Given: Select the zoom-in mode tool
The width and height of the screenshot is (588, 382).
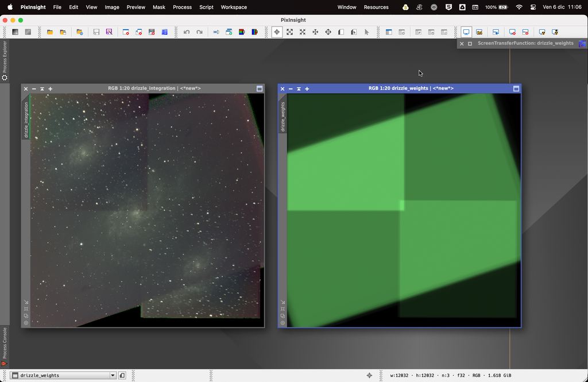Looking at the screenshot, I should pyautogui.click(x=290, y=32).
